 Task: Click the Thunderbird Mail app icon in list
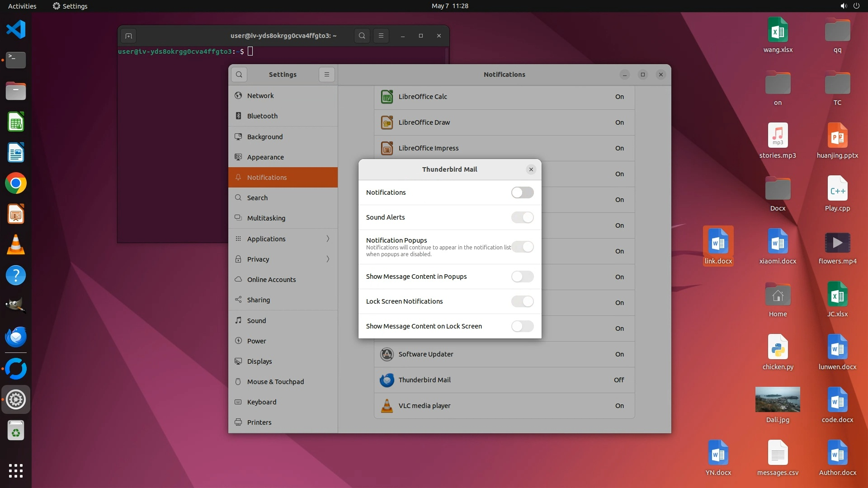point(387,380)
